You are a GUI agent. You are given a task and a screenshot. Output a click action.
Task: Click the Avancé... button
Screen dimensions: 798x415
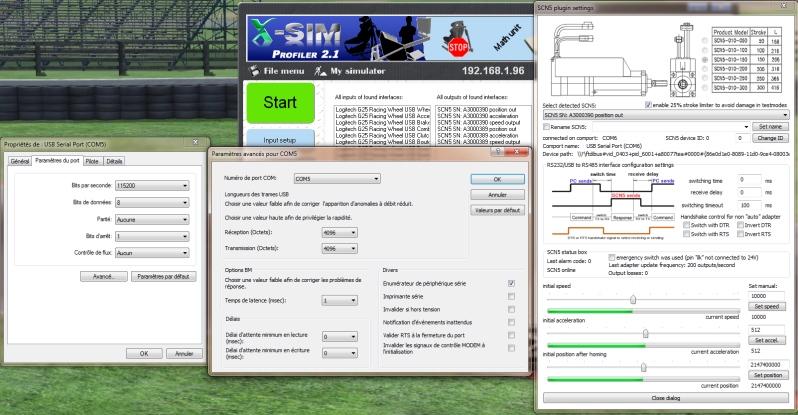pos(104,276)
